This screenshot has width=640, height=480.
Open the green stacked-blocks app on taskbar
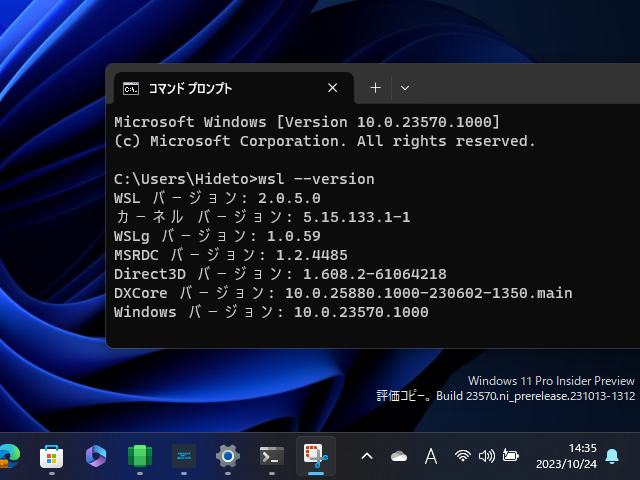140,456
